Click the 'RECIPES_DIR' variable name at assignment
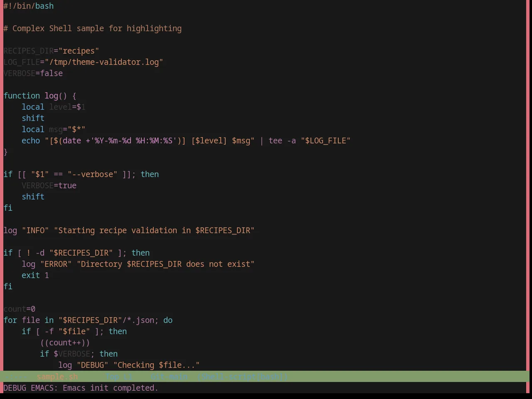Viewport: 532px width, 399px height. (x=28, y=51)
